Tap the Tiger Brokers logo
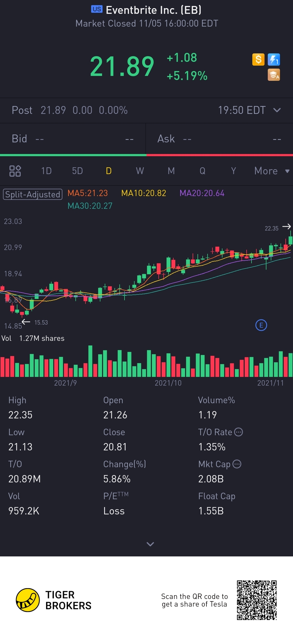Screen dimensions: 293x644 (54, 600)
